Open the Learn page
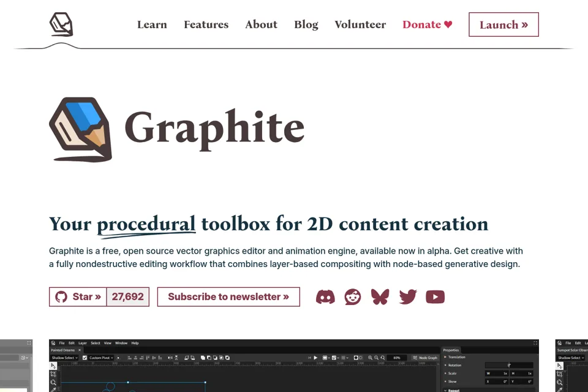 coord(152,24)
